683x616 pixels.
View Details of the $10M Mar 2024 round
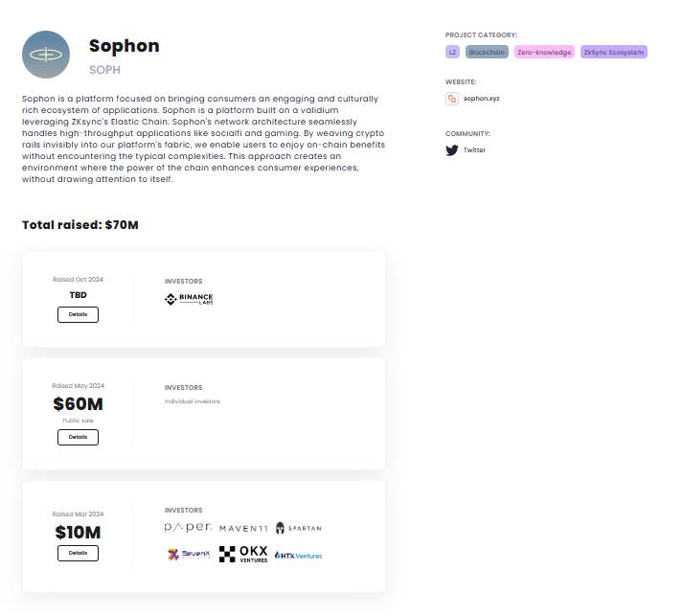pos(78,553)
